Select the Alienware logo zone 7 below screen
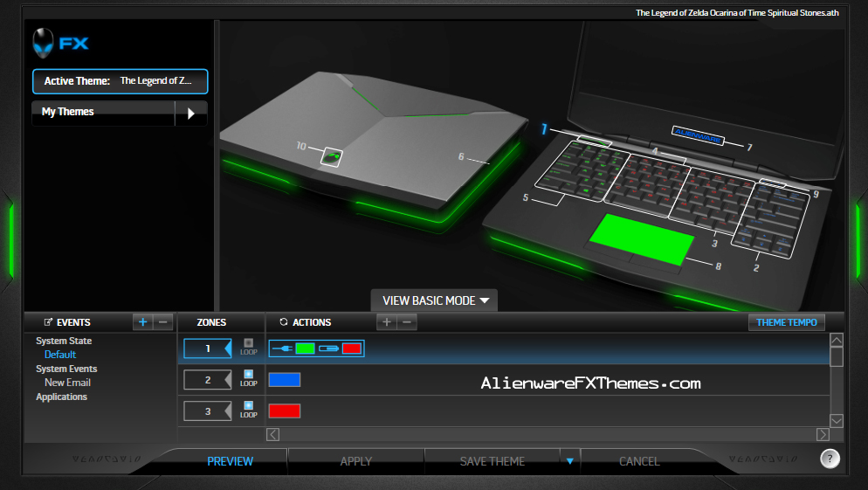The image size is (868, 490). [x=698, y=135]
